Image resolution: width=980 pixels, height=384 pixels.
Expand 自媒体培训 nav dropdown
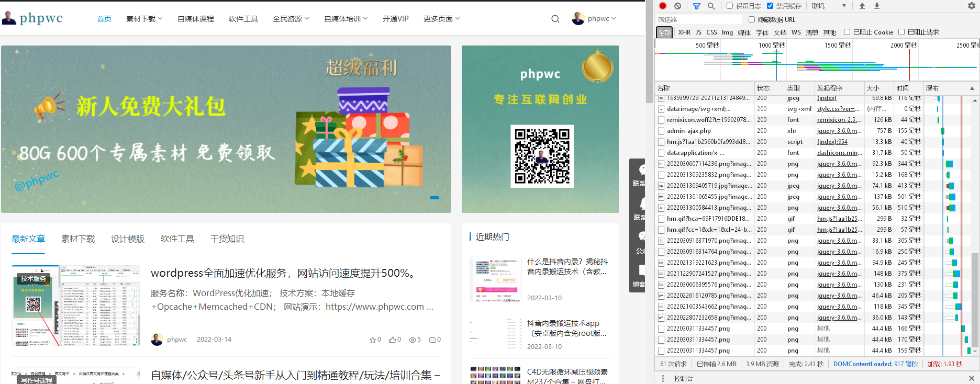click(346, 19)
